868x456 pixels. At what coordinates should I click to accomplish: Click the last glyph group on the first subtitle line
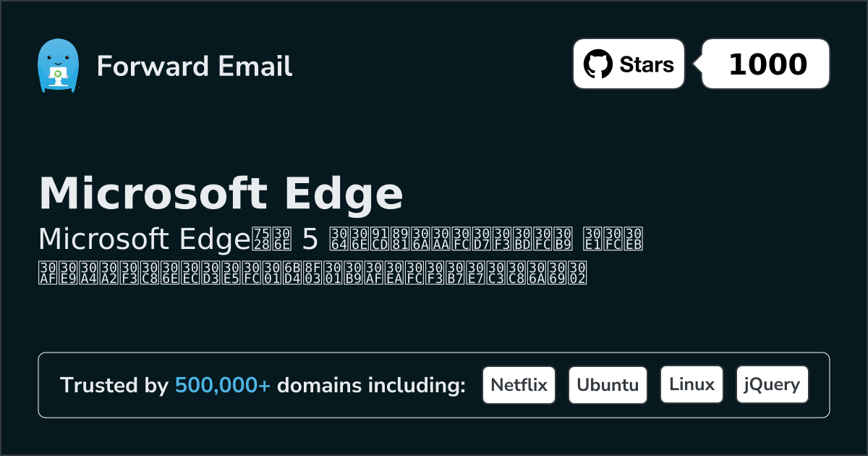(613, 238)
